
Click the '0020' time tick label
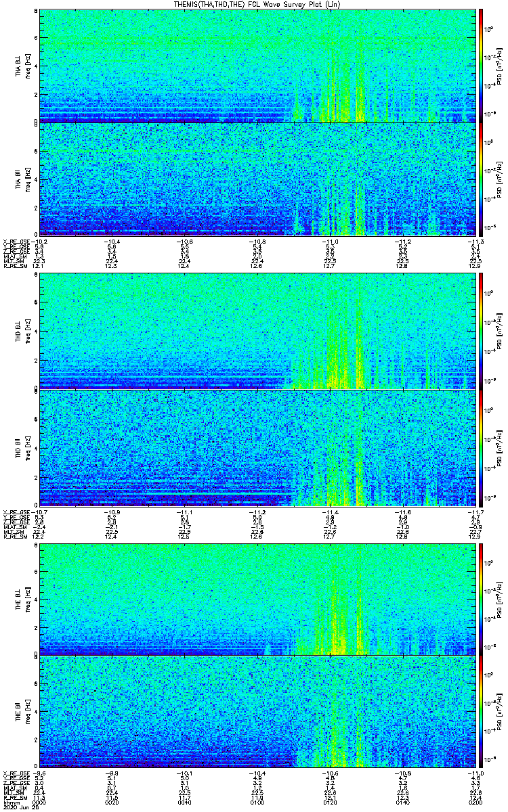click(x=111, y=802)
